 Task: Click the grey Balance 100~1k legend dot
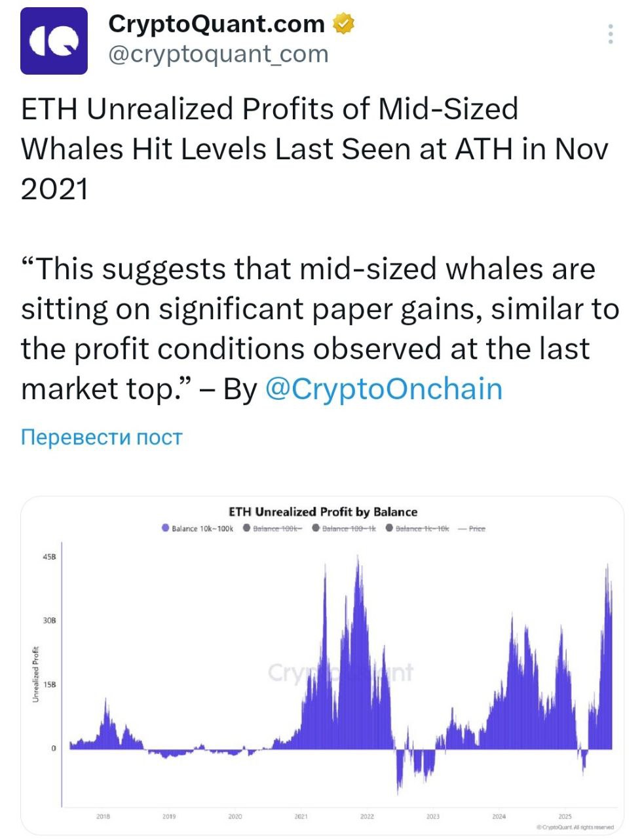click(x=316, y=528)
